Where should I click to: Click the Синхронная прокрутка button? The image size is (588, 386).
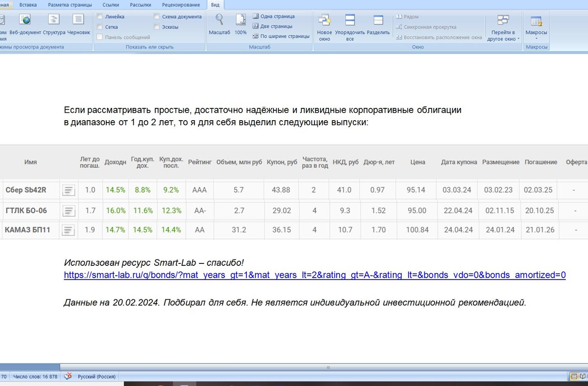point(426,27)
